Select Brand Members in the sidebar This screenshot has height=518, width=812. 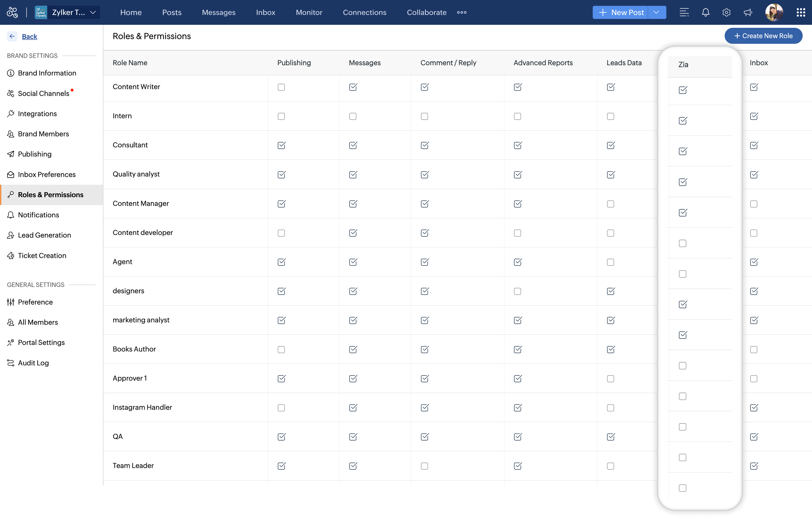[43, 134]
